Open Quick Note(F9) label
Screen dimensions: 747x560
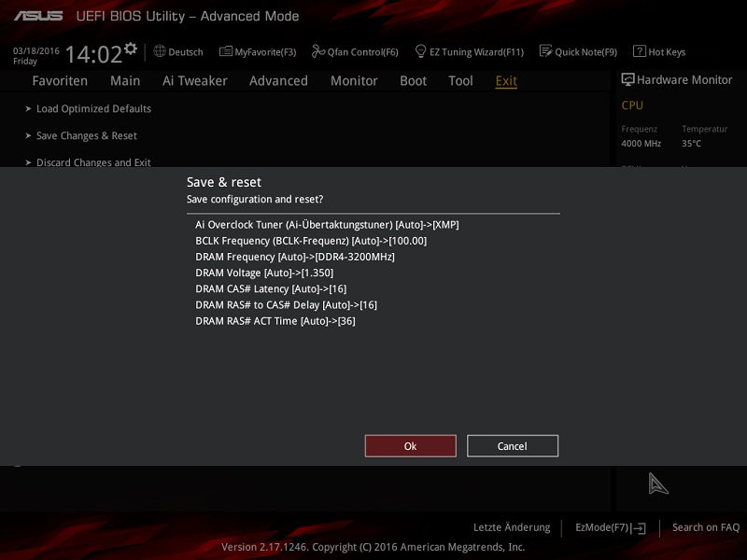pos(586,52)
